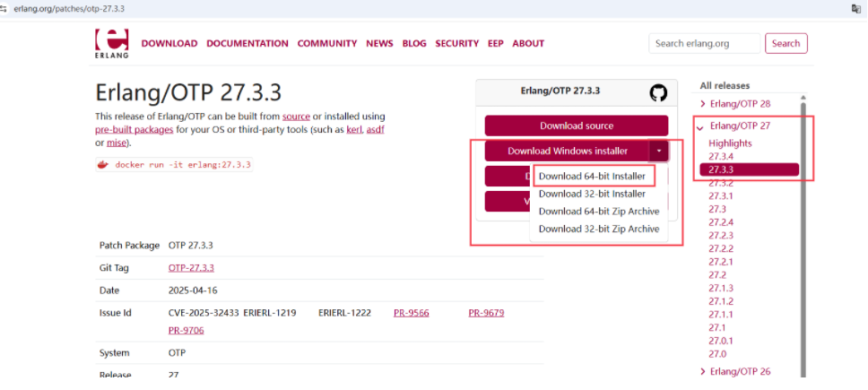Select release 27.0.1
Image resolution: width=868 pixels, height=390 pixels.
tap(721, 341)
